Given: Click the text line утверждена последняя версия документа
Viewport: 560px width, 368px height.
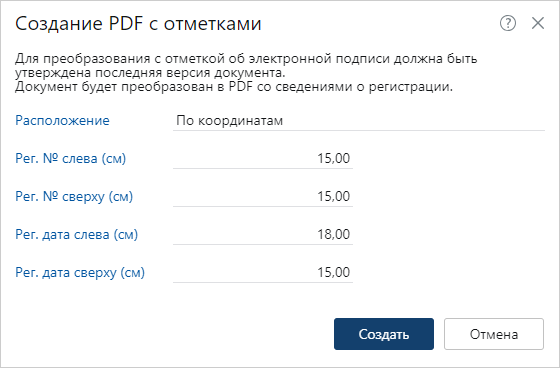Looking at the screenshot, I should point(150,73).
